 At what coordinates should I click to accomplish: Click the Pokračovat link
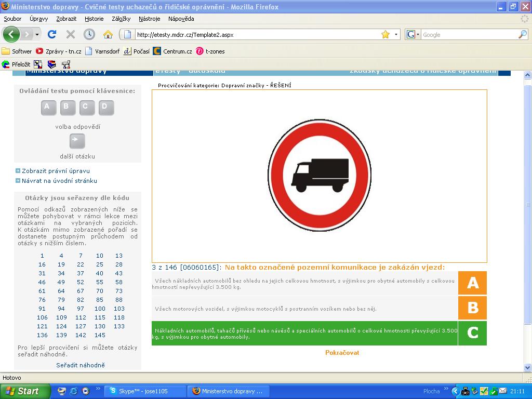coord(342,353)
